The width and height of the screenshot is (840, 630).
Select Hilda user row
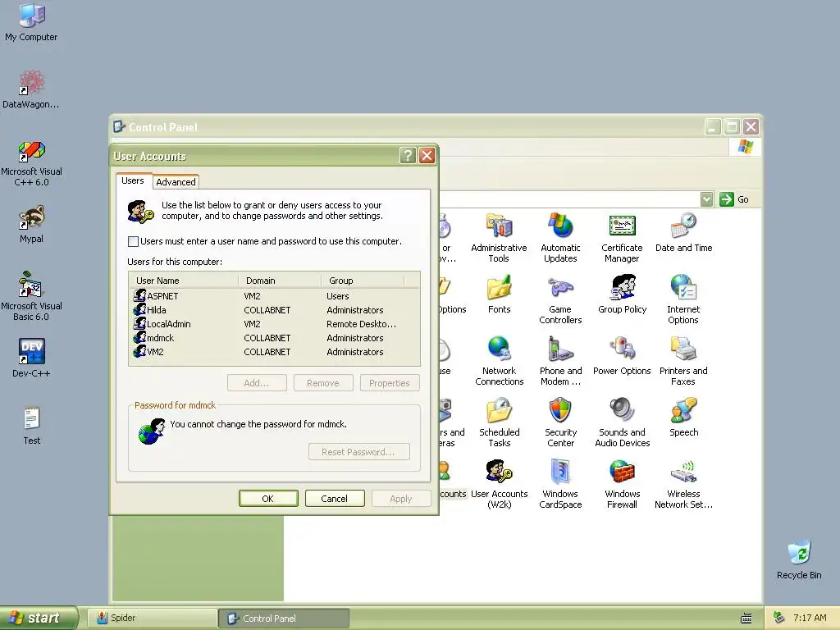[274, 310]
